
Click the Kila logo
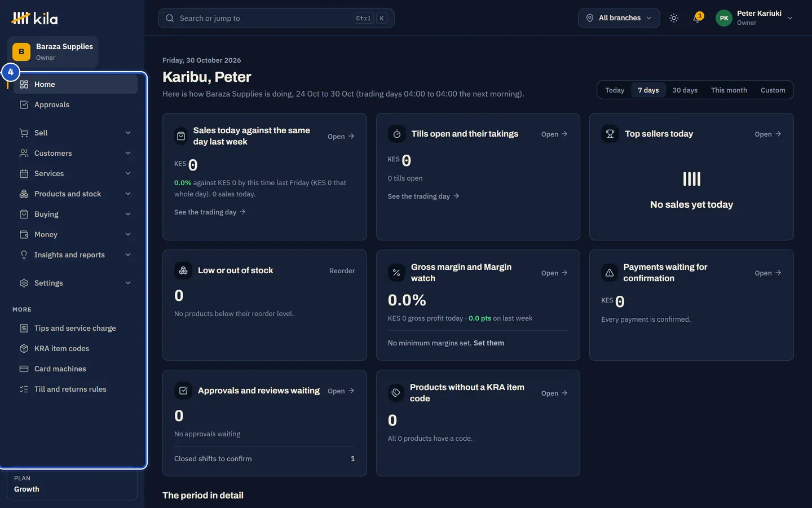(x=34, y=18)
